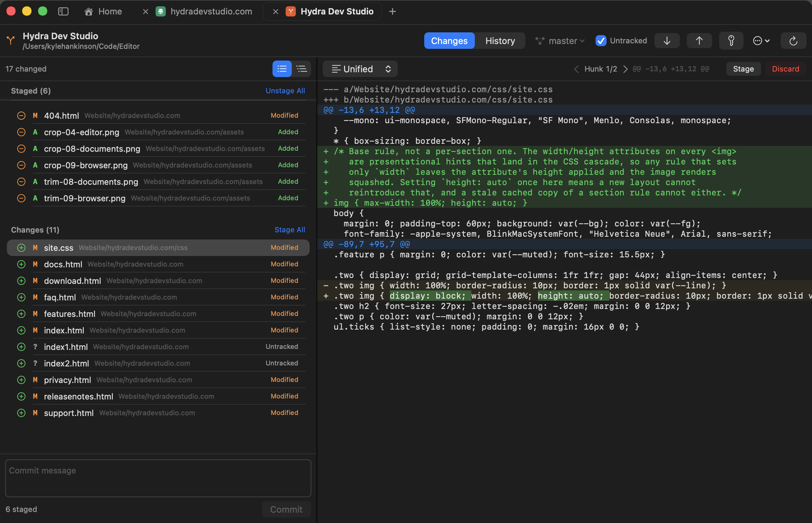Click the Unstage All link

(285, 91)
